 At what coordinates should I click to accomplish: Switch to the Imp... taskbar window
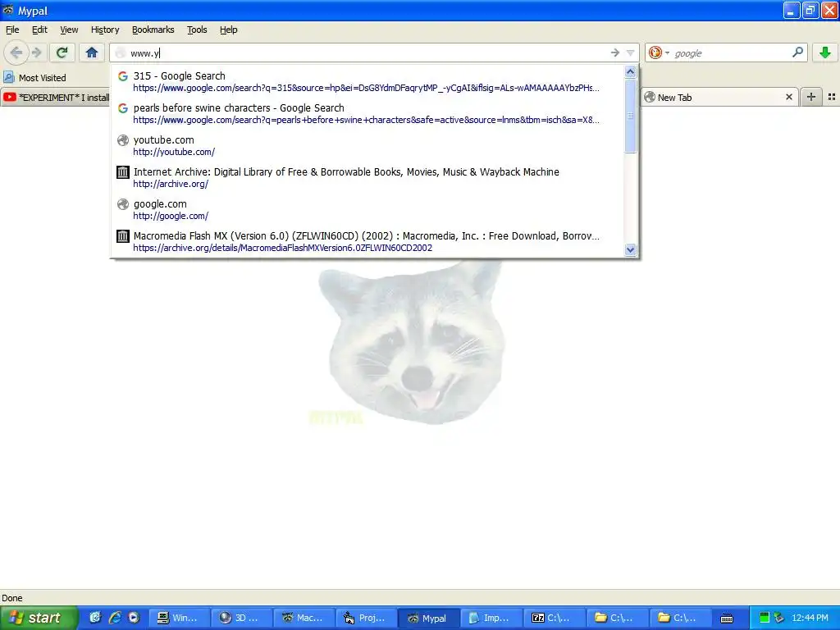(x=492, y=618)
